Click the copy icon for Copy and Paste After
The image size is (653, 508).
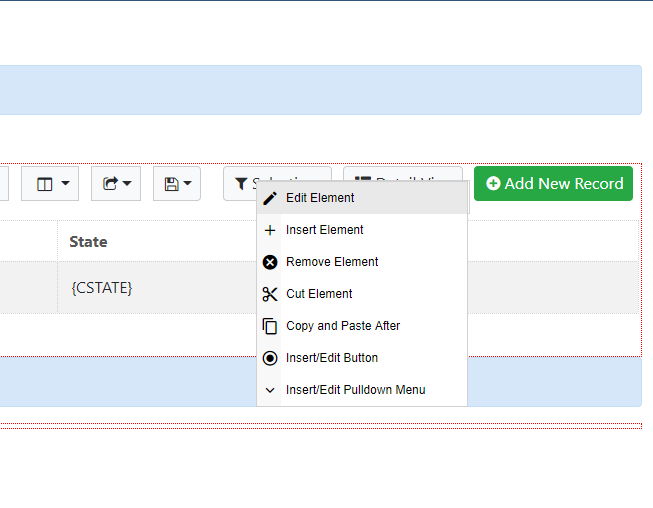click(x=270, y=326)
